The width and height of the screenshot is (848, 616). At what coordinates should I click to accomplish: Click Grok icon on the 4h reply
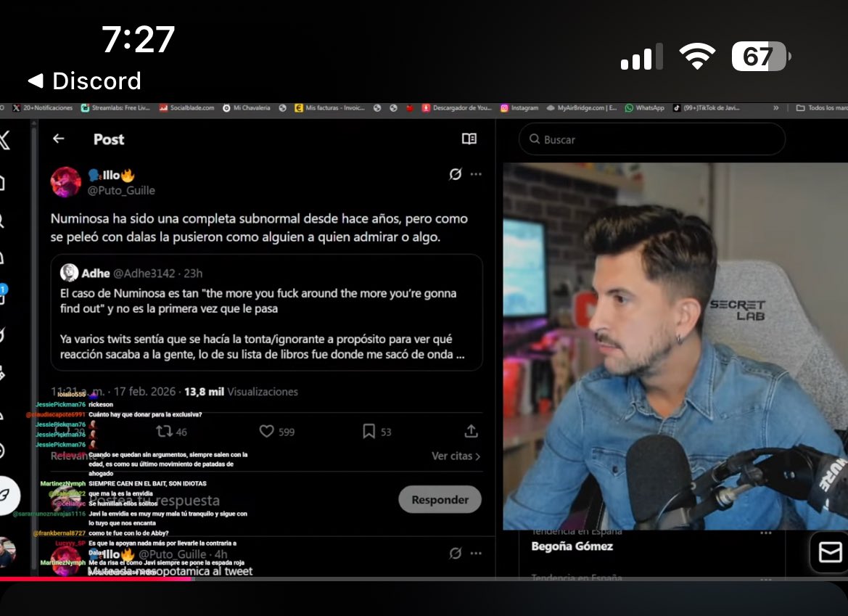point(456,554)
